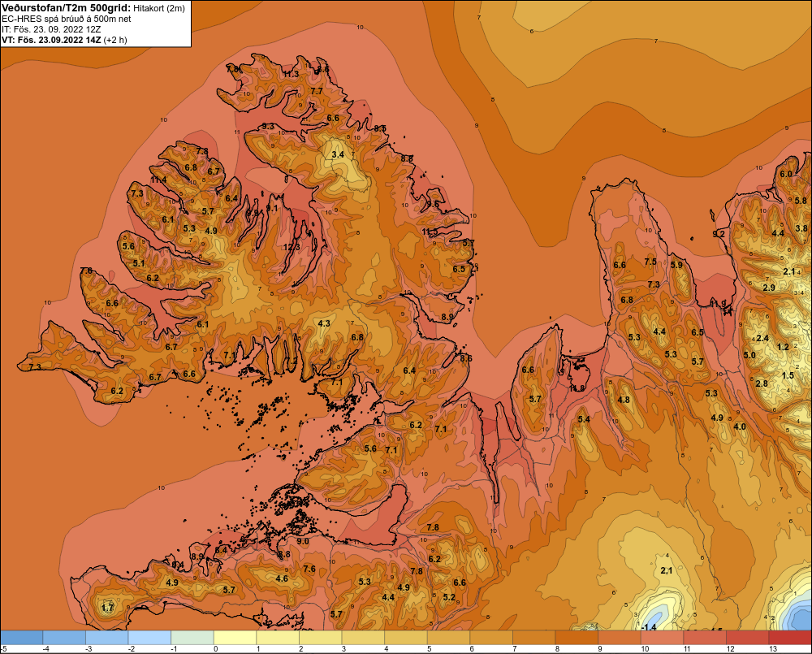Click the legend swatch between 4 and 5
This screenshot has height=654, width=812.
(406, 637)
